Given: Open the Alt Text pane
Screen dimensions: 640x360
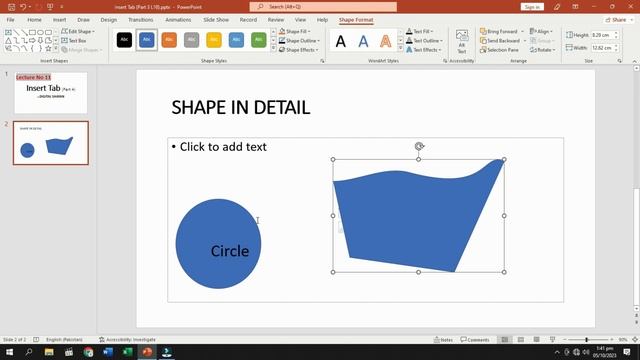Looking at the screenshot, I should [x=462, y=42].
